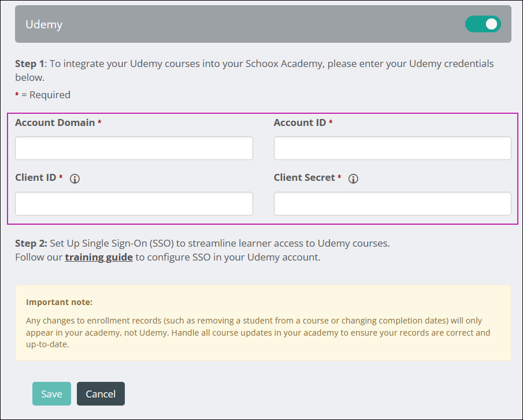Open the training guide link

point(99,257)
